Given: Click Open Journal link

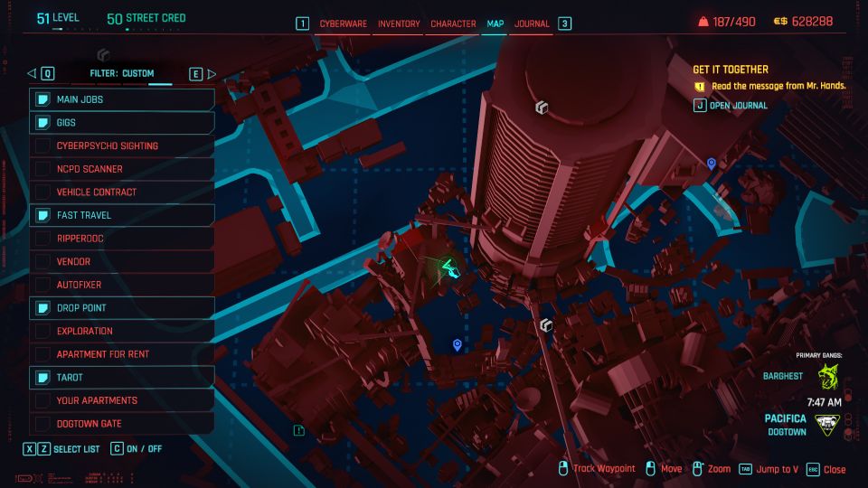Looking at the screenshot, I should pos(739,106).
